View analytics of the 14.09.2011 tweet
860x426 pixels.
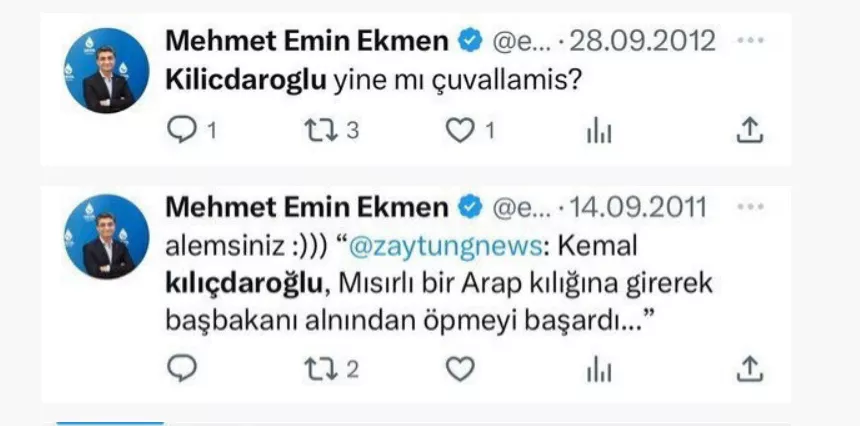[x=599, y=370]
